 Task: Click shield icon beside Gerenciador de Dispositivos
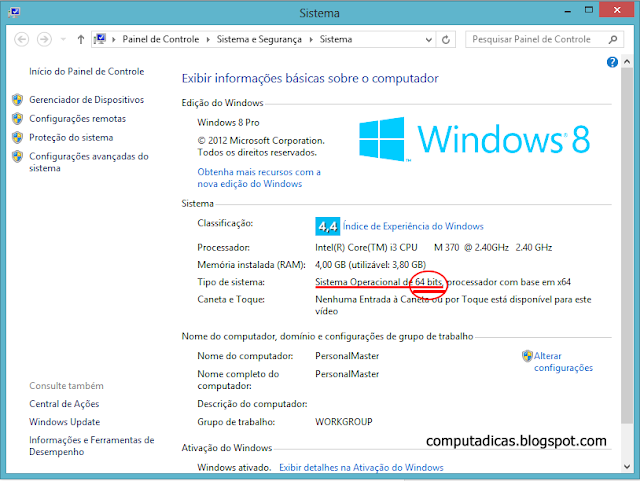click(x=17, y=100)
